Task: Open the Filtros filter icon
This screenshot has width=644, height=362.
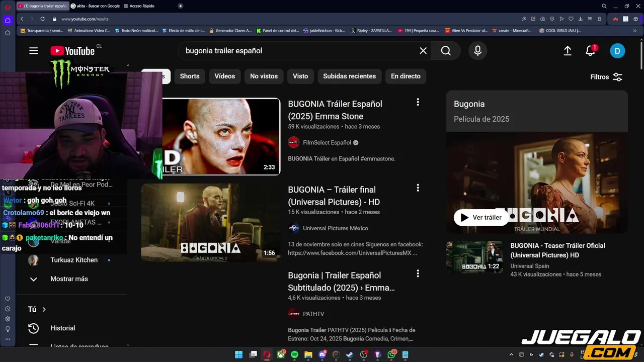Action: [617, 77]
